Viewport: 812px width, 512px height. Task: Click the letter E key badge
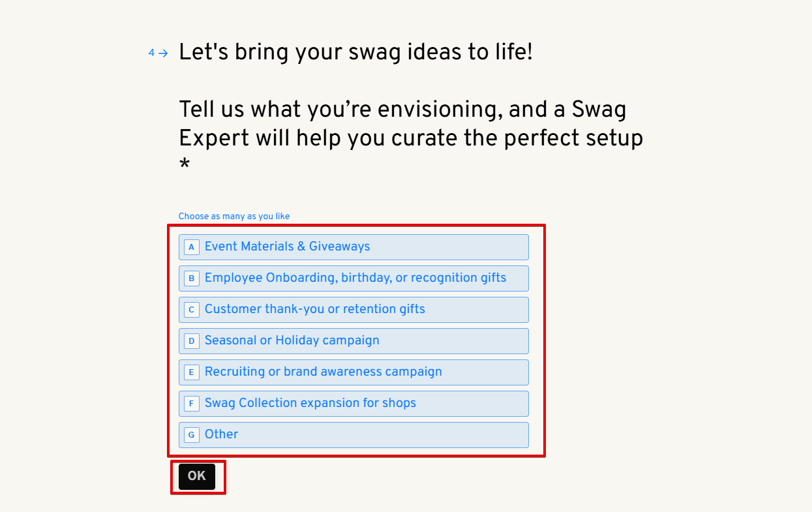pos(191,372)
